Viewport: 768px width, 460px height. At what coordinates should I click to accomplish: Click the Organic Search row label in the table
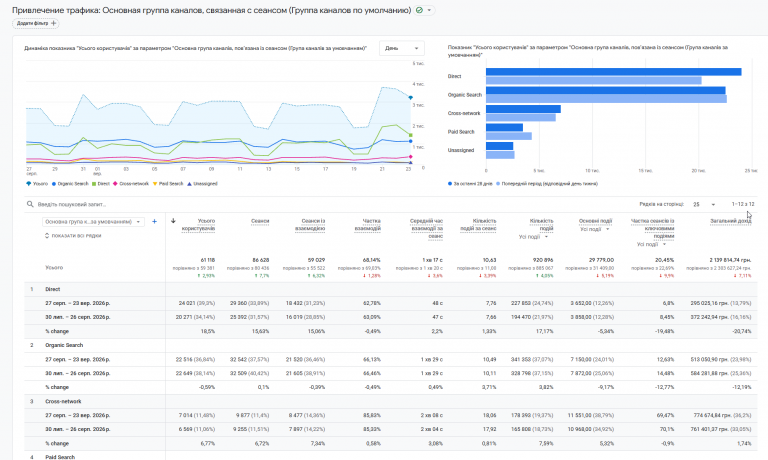pos(64,345)
